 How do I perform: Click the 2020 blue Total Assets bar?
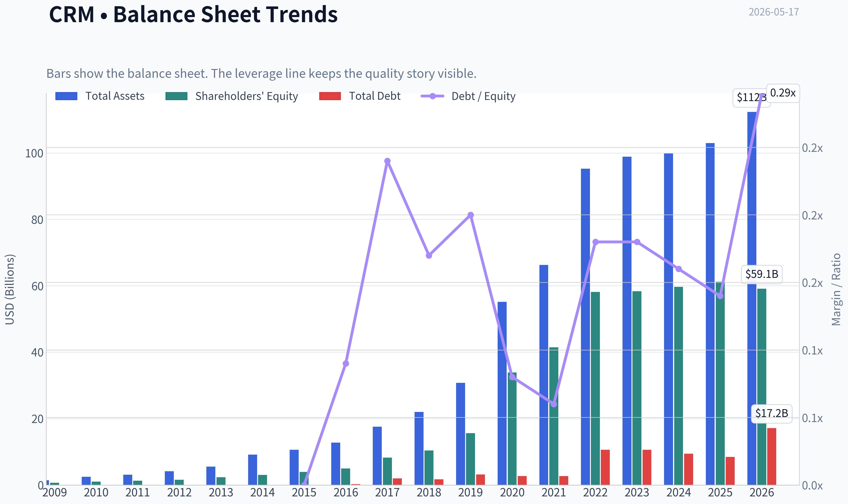click(502, 393)
